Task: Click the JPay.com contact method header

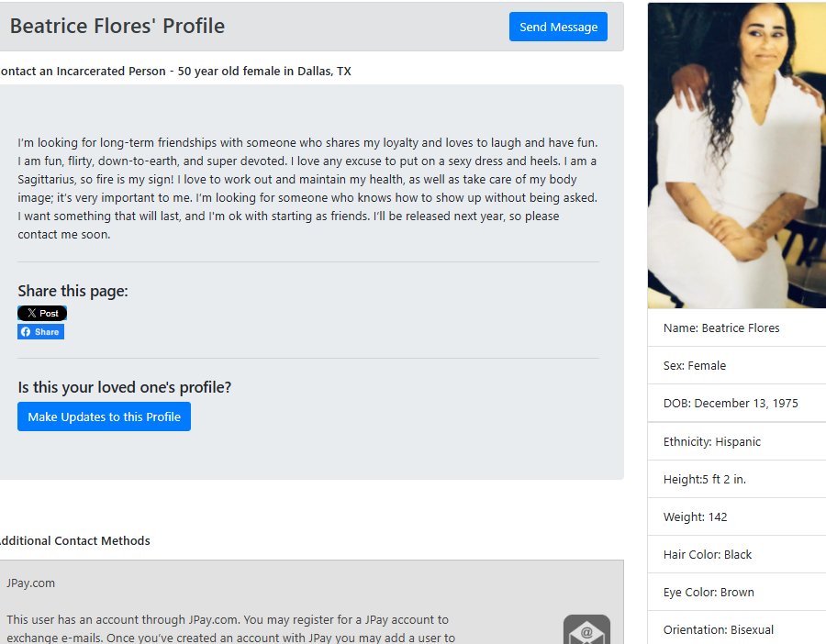Action: pyautogui.click(x=30, y=583)
